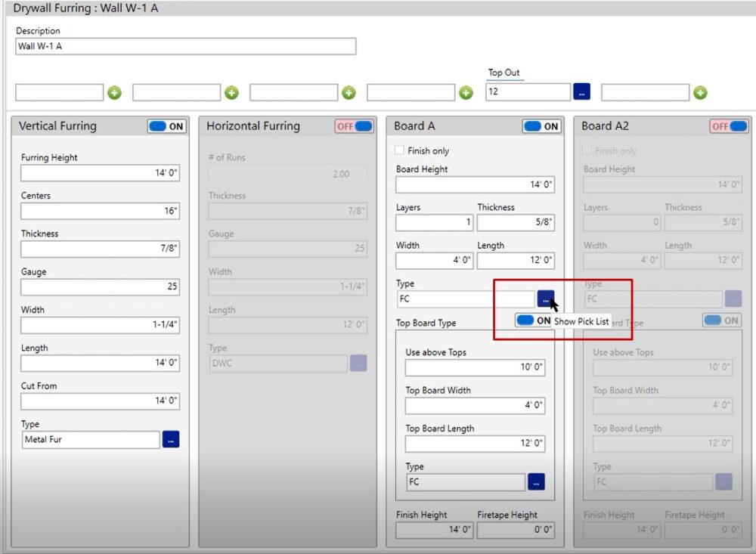Click the rightmost green plus icon in top row
This screenshot has height=554, width=756.
(701, 93)
